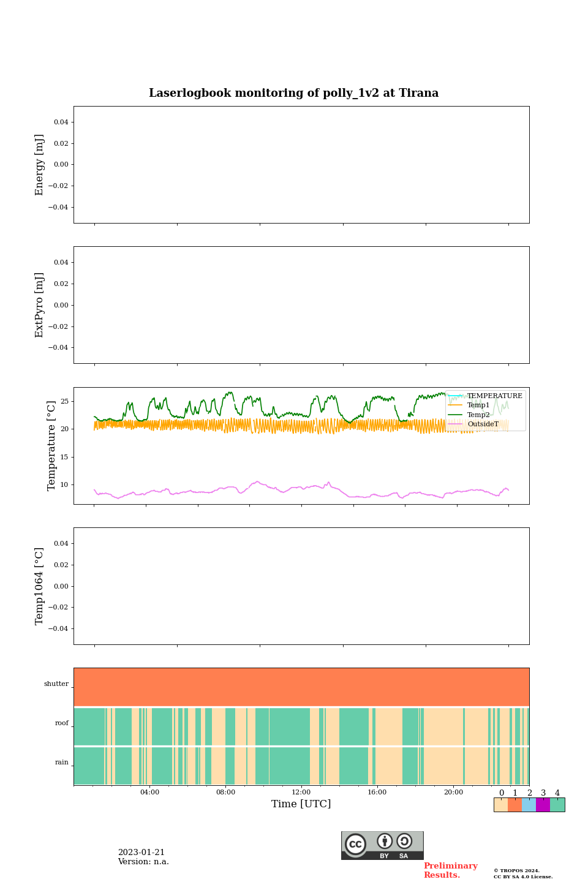Click the colorbar number label '4'
The height and width of the screenshot is (882, 588).
tap(557, 793)
